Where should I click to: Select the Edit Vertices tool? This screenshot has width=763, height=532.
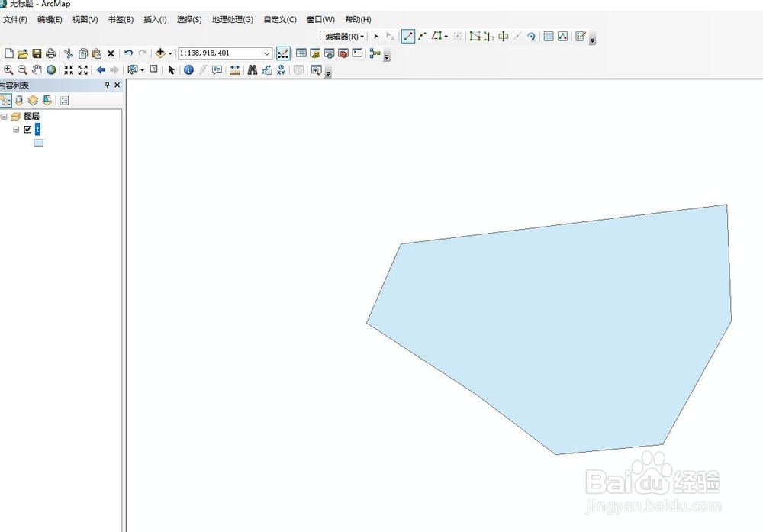(x=473, y=36)
